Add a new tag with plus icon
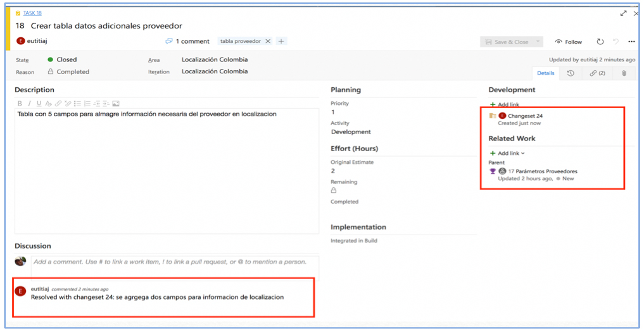 (x=281, y=41)
